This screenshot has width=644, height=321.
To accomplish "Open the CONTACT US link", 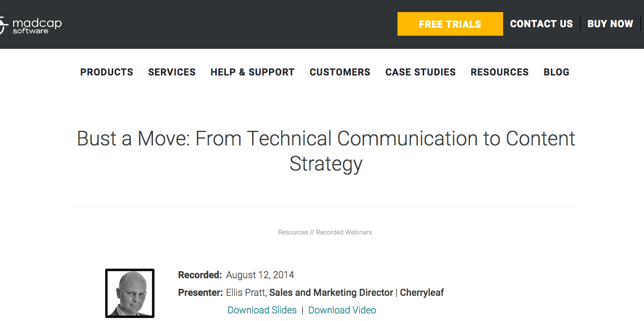I will [x=541, y=24].
